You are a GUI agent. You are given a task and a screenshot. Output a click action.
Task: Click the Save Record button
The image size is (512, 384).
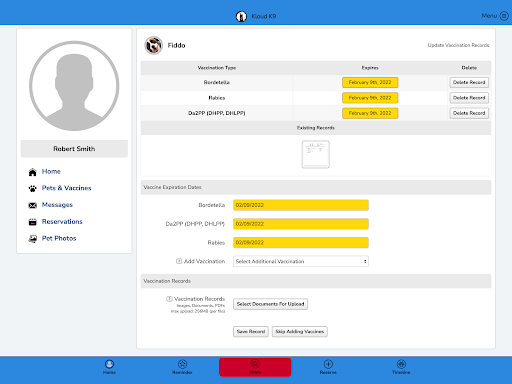[x=251, y=331]
